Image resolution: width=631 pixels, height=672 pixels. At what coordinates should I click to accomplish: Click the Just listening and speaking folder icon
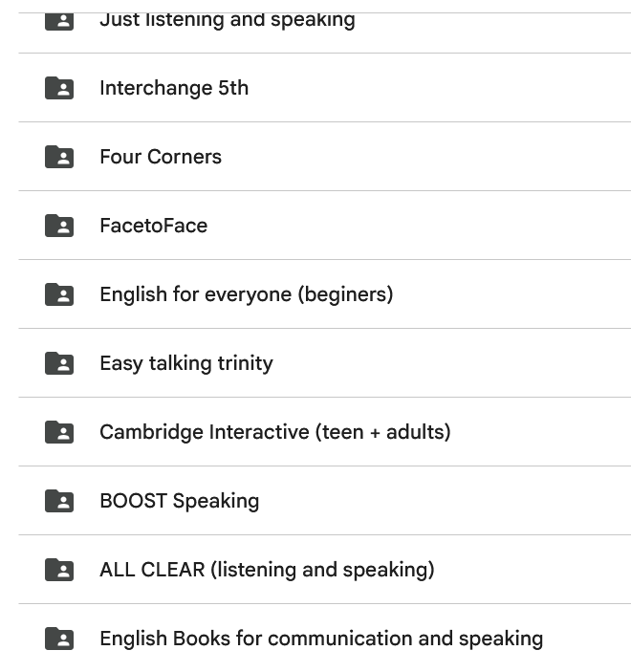59,21
